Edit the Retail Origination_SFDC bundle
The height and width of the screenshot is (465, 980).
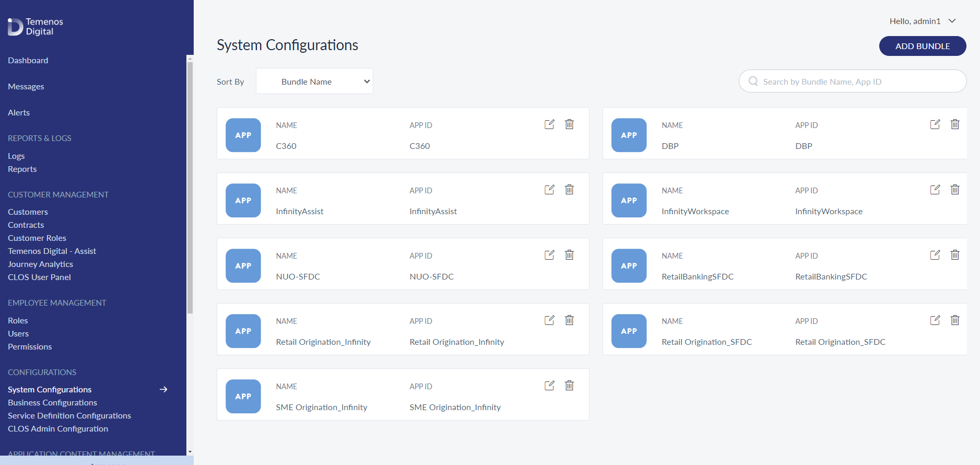(x=935, y=320)
